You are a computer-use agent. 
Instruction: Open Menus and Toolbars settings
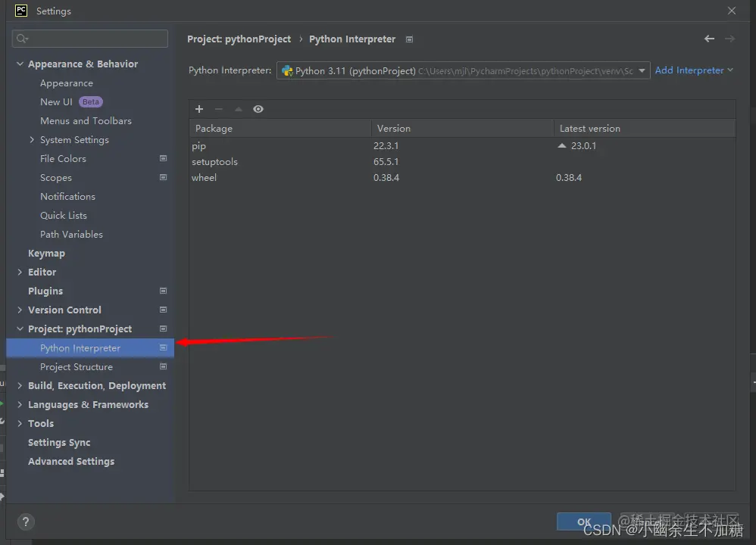[86, 121]
